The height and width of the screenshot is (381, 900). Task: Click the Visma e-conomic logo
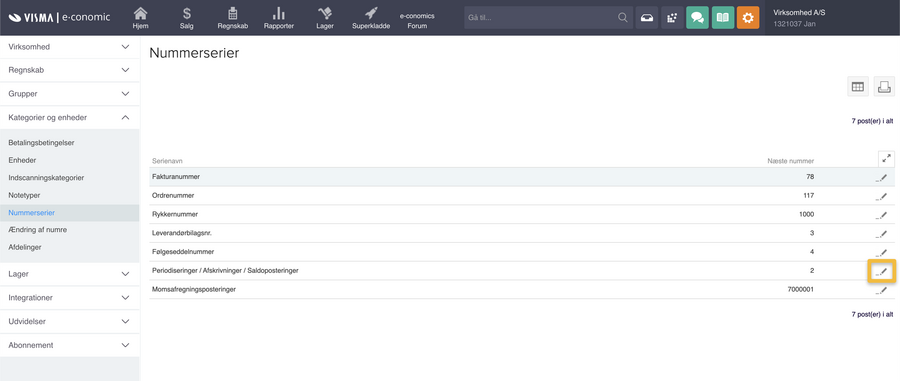pos(59,17)
